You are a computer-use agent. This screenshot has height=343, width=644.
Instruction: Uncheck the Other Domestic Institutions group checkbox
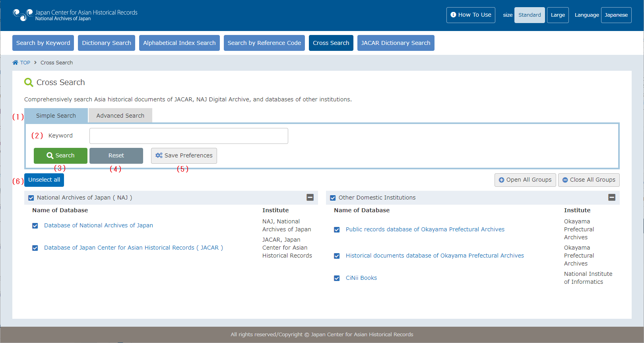(333, 198)
